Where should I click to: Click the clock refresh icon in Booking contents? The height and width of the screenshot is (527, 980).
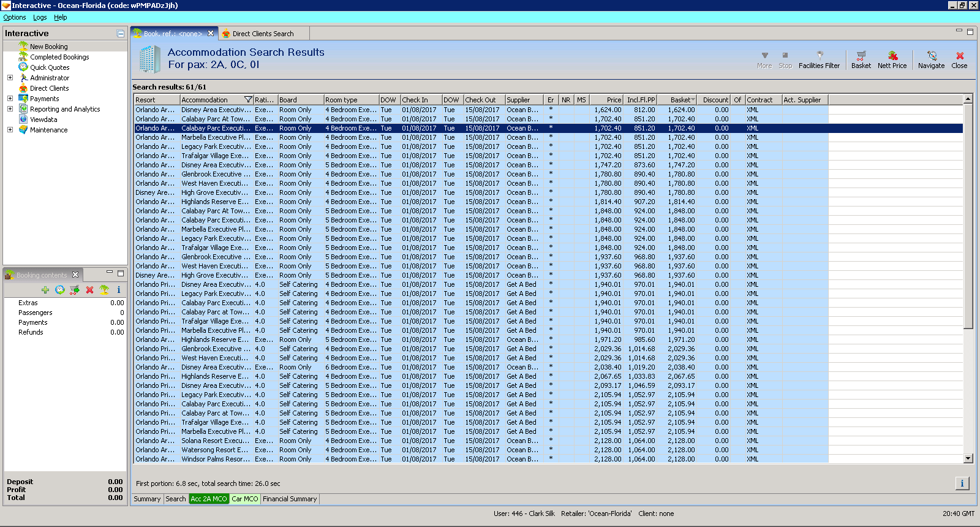click(x=60, y=290)
